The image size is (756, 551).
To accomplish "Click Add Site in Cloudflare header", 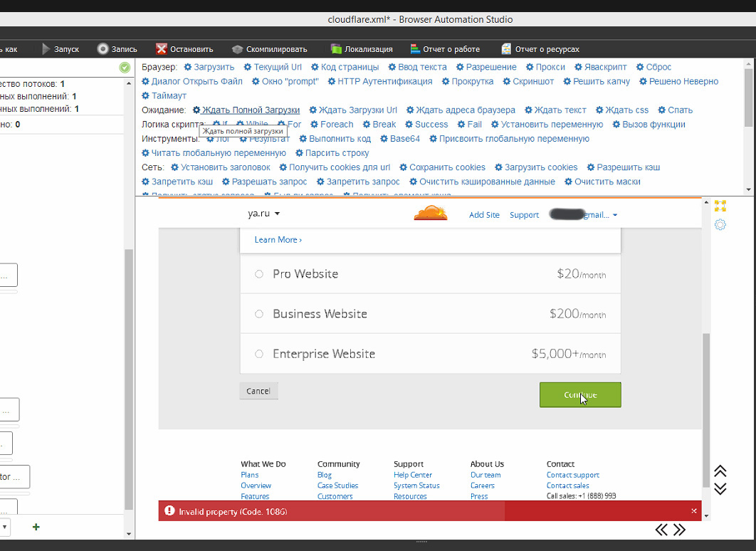I will click(x=484, y=215).
